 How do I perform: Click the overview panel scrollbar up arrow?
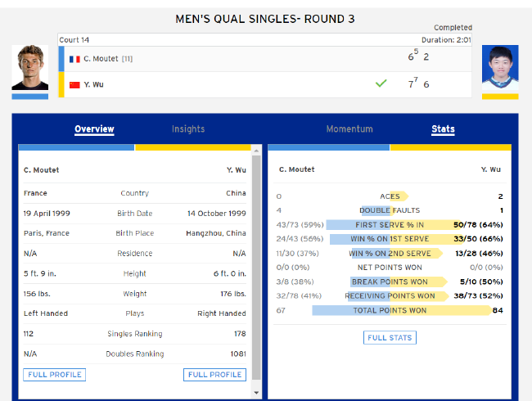coord(256,150)
